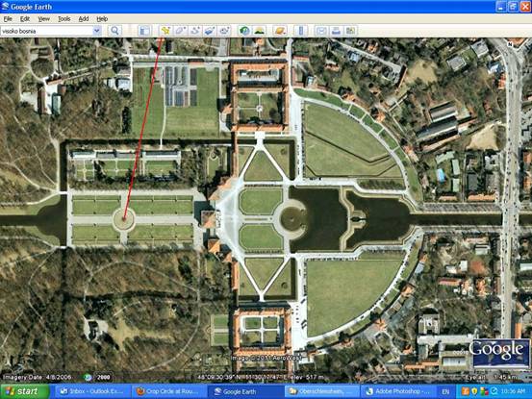Viewport: 532px width, 399px height.
Task: Open the View menu
Action: point(43,19)
